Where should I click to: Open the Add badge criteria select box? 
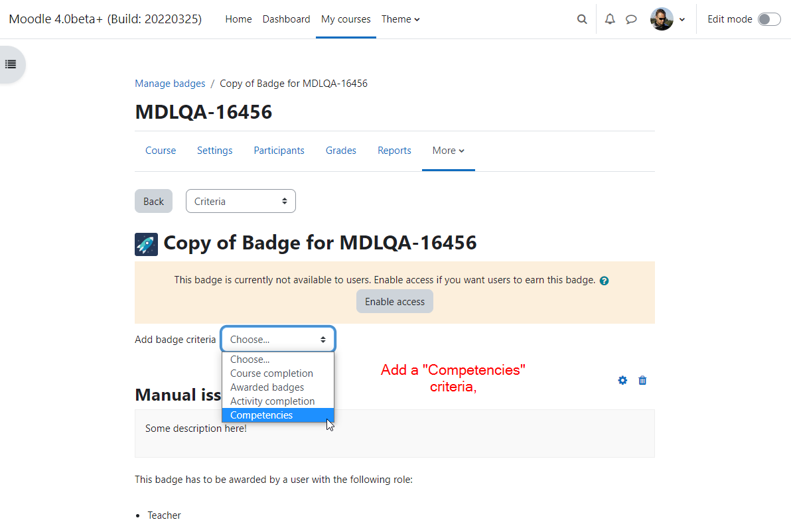[278, 340]
